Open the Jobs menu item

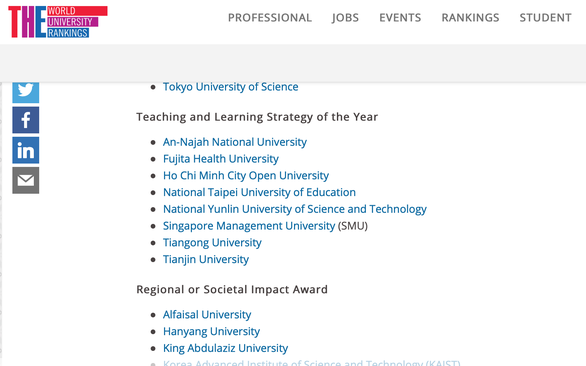click(345, 18)
